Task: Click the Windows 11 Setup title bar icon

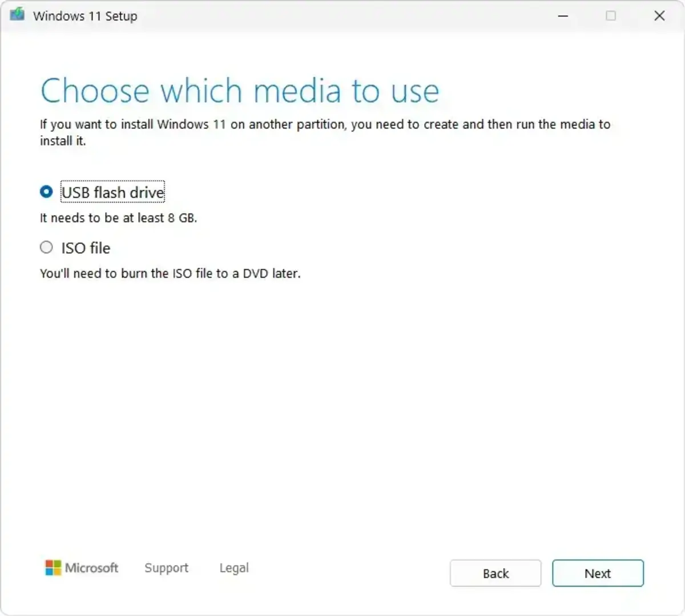Action: coord(16,15)
